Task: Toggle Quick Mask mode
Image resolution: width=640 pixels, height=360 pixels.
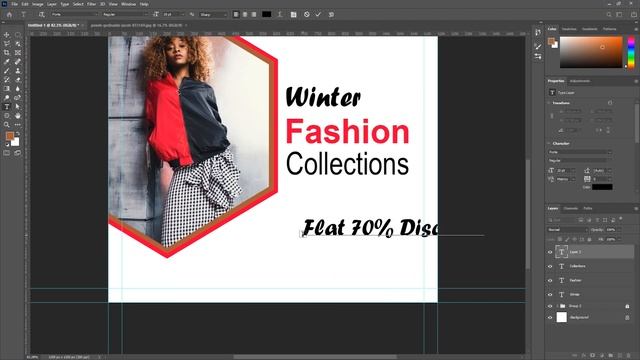Action: pos(7,153)
